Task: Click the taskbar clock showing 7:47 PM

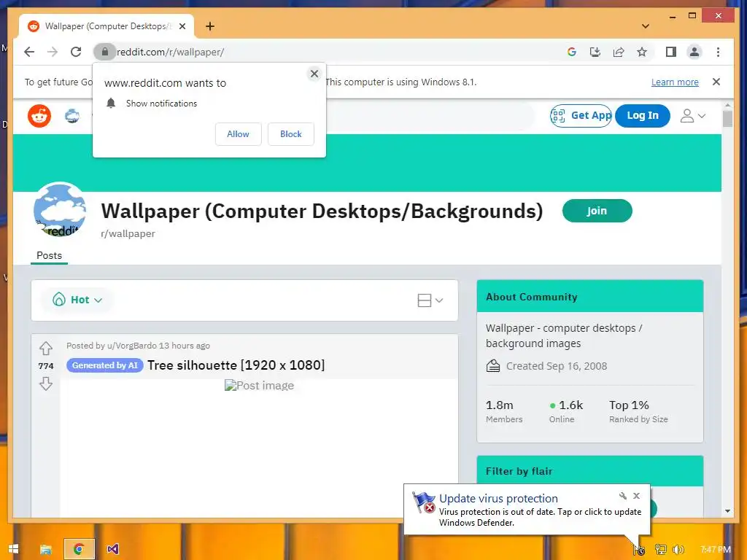Action: tap(716, 550)
